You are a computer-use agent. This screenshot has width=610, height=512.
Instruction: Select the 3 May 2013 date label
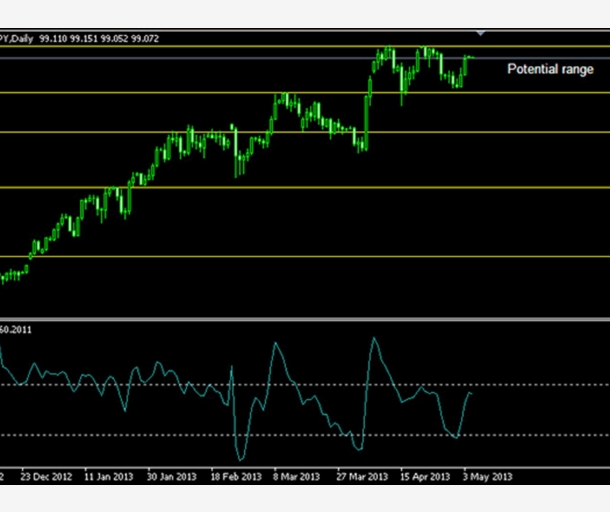[487, 477]
